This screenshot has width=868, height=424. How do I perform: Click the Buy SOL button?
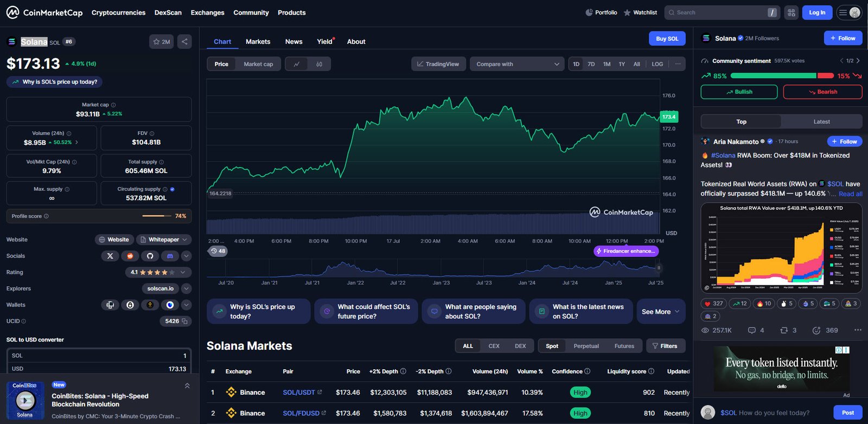[667, 38]
